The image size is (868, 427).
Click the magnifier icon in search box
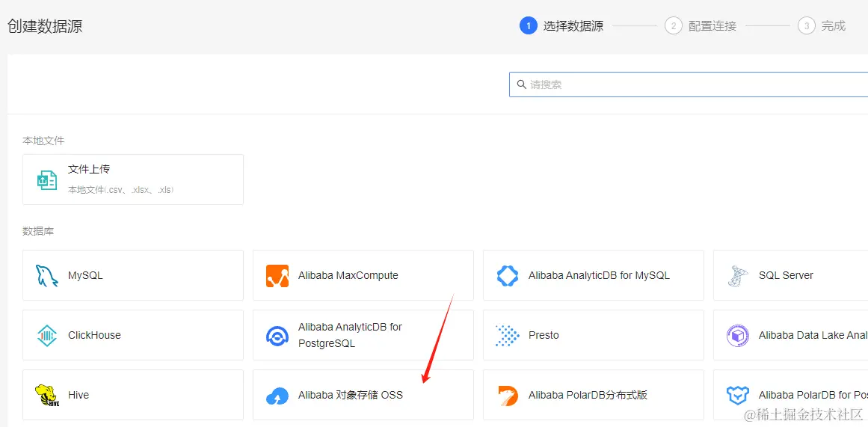(521, 85)
